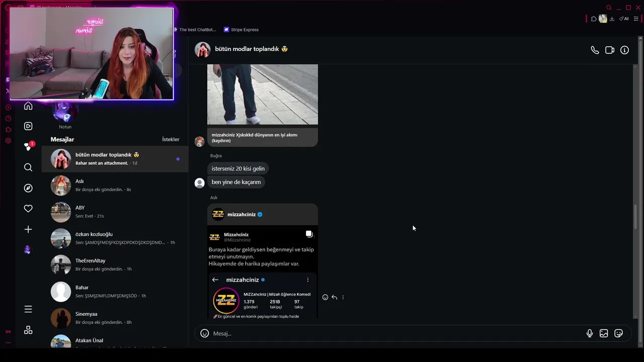Open the 'bütün modlar toplandık' conversation
The image size is (644, 362).
point(115,159)
